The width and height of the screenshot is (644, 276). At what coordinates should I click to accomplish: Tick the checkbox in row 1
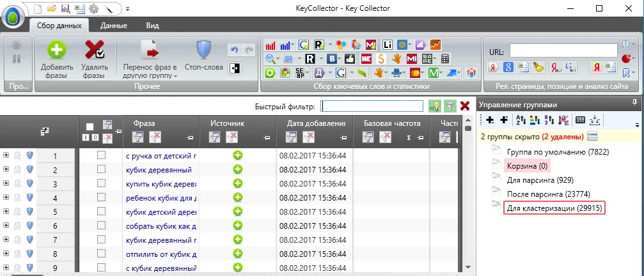(x=101, y=155)
